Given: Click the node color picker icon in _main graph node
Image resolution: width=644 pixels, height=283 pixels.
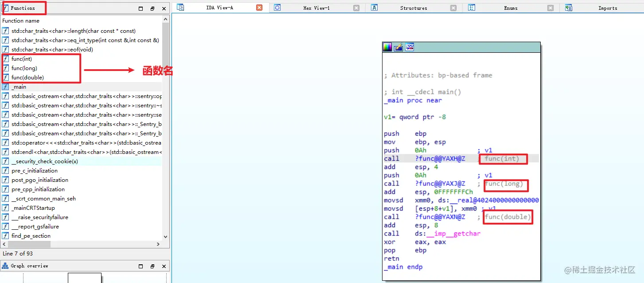Looking at the screenshot, I should click(x=387, y=47).
